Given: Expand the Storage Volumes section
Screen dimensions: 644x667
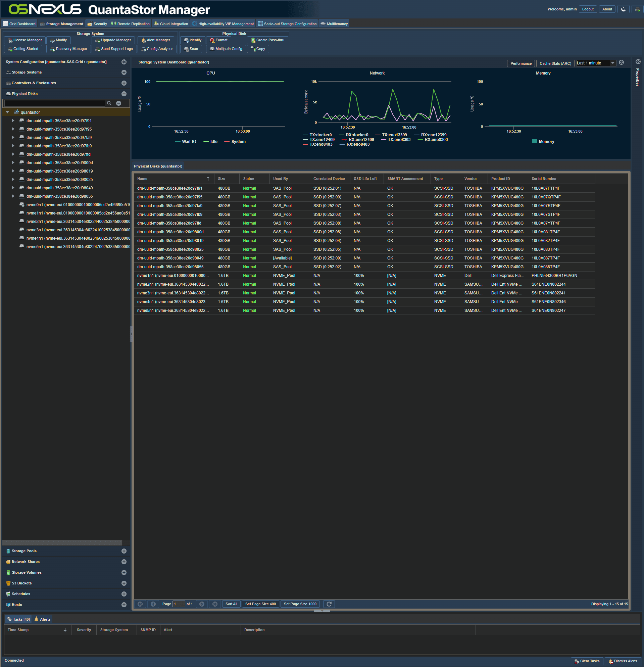Looking at the screenshot, I should click(124, 572).
